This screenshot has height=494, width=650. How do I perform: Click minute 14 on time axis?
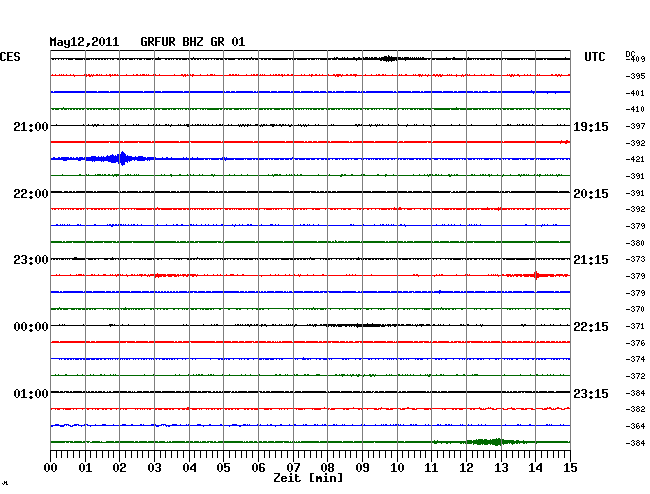click(x=535, y=468)
